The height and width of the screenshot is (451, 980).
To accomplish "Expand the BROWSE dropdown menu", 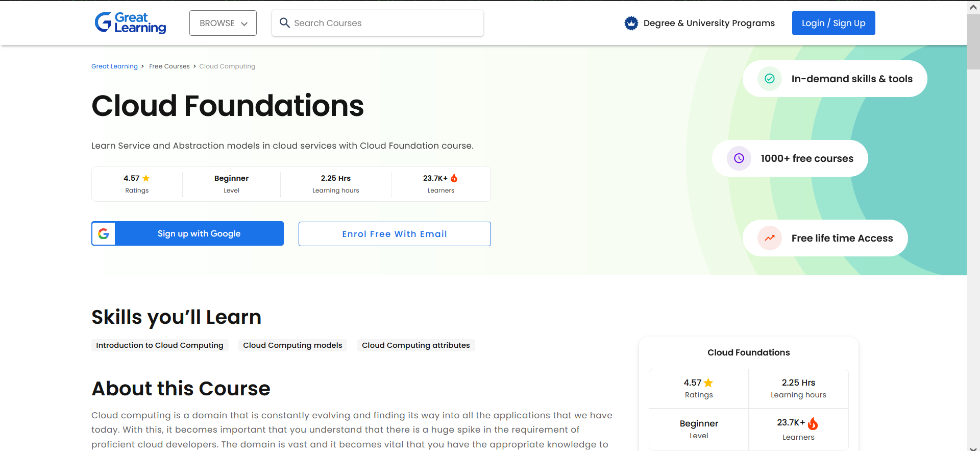I will tap(223, 23).
